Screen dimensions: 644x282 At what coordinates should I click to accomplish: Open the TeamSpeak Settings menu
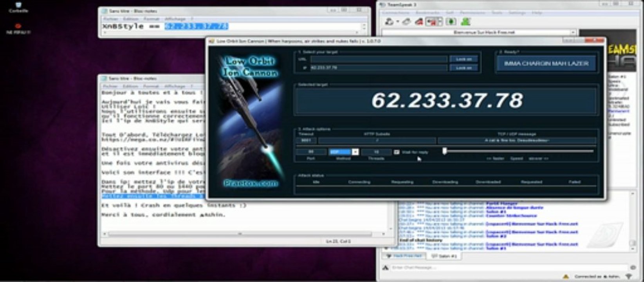[x=517, y=13]
